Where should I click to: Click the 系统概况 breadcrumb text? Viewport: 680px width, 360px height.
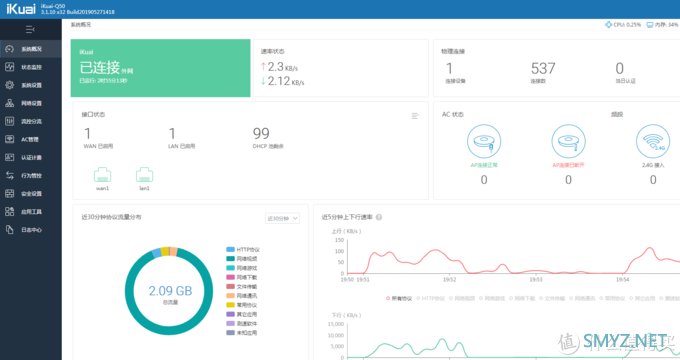click(x=81, y=25)
